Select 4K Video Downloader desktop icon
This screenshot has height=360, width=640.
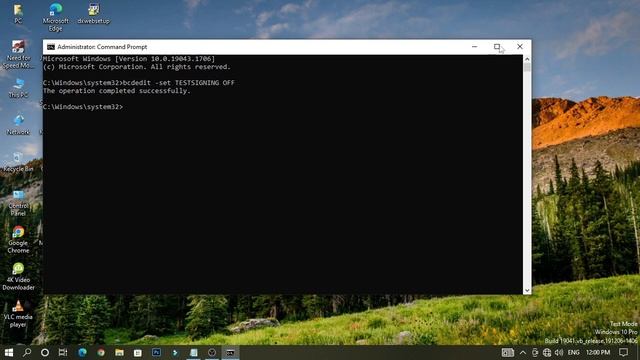18,276
